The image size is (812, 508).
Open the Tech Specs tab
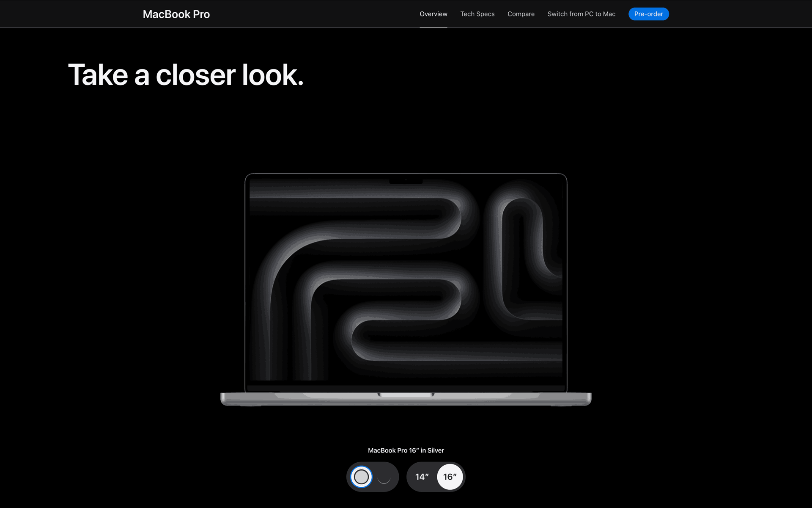point(477,14)
